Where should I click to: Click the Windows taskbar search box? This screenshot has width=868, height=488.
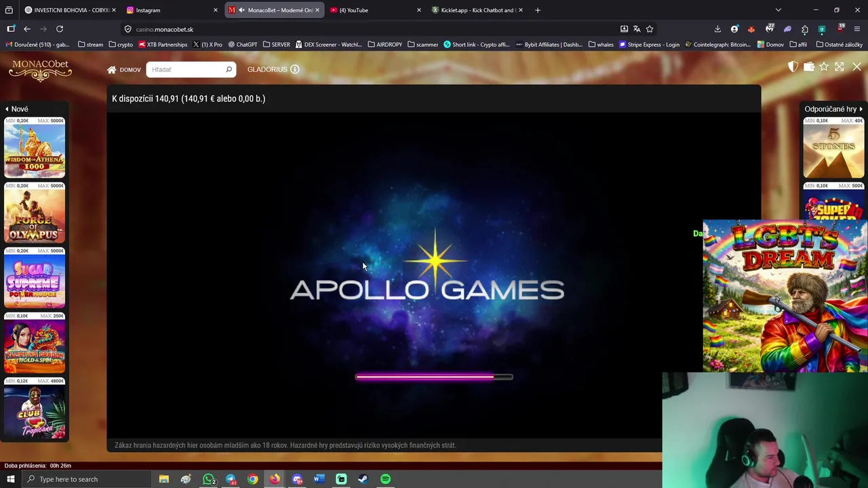pos(86,479)
